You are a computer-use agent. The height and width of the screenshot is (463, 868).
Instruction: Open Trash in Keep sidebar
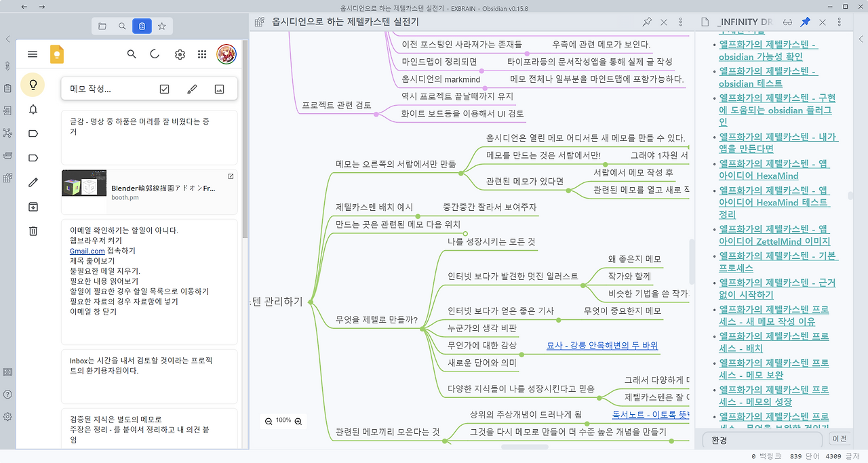(x=33, y=231)
